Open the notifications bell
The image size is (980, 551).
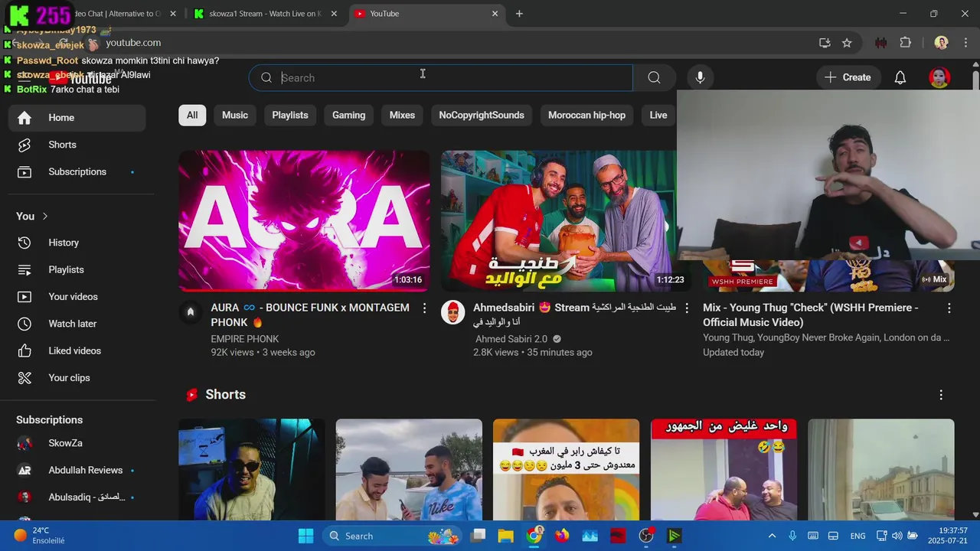click(x=900, y=77)
